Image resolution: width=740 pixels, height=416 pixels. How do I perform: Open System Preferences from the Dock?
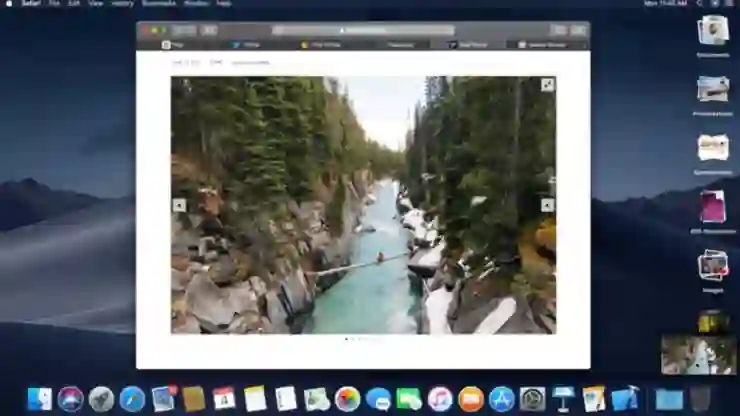click(533, 399)
